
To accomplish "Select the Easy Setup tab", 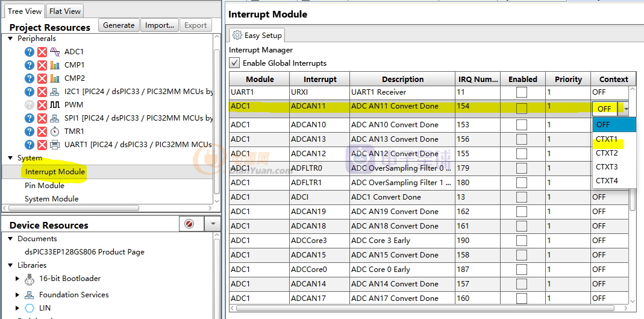I will point(257,36).
